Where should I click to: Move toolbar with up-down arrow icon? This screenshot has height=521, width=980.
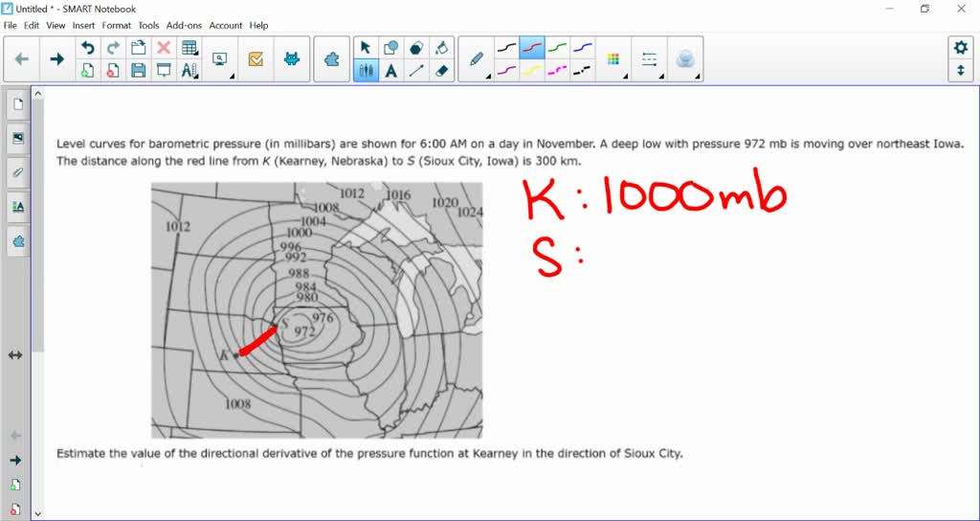click(961, 70)
